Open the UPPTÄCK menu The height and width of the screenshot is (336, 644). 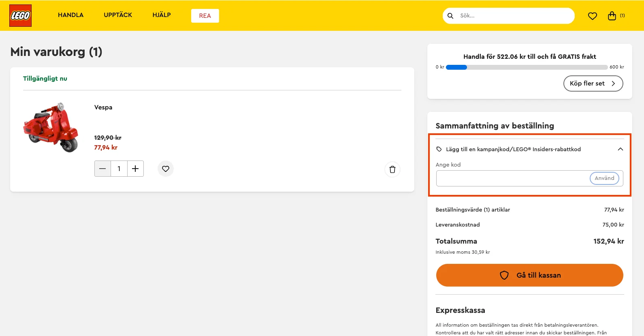(x=118, y=15)
